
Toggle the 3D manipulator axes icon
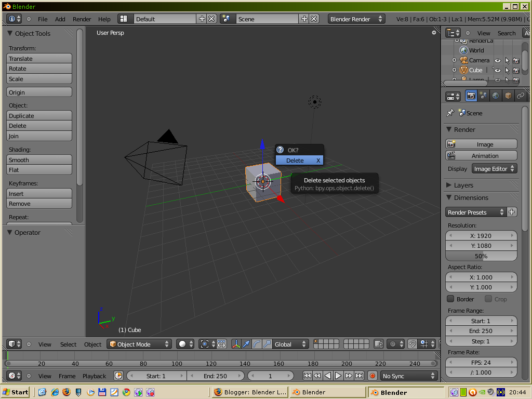click(x=236, y=344)
